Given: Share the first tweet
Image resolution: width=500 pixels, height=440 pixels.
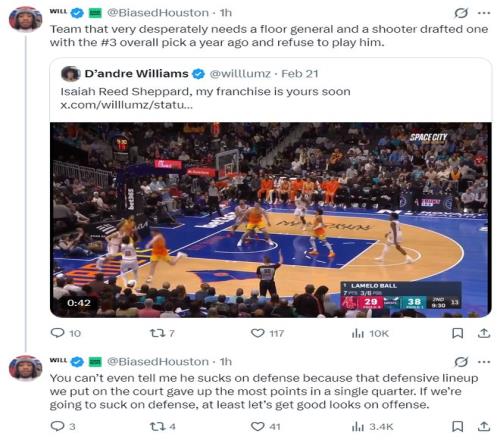Looking at the screenshot, I should (x=484, y=333).
